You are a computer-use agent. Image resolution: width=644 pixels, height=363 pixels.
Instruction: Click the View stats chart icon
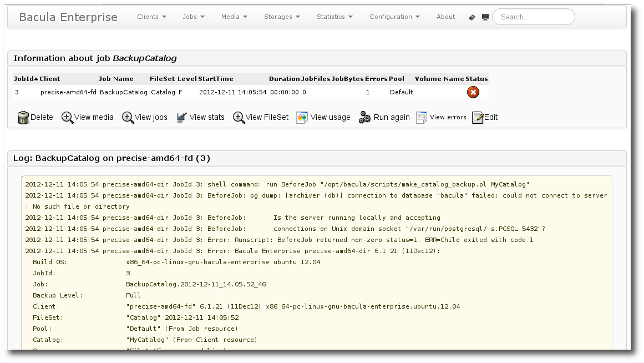tap(181, 118)
